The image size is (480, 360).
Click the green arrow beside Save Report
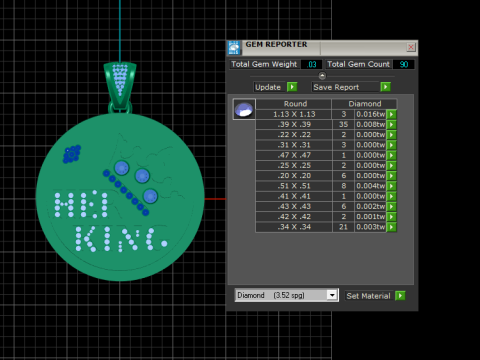[x=385, y=87]
